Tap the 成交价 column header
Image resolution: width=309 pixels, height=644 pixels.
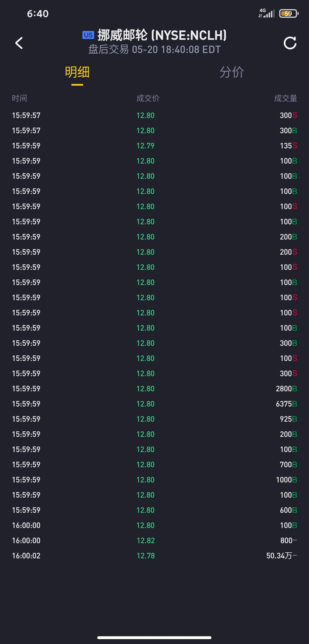tap(148, 98)
